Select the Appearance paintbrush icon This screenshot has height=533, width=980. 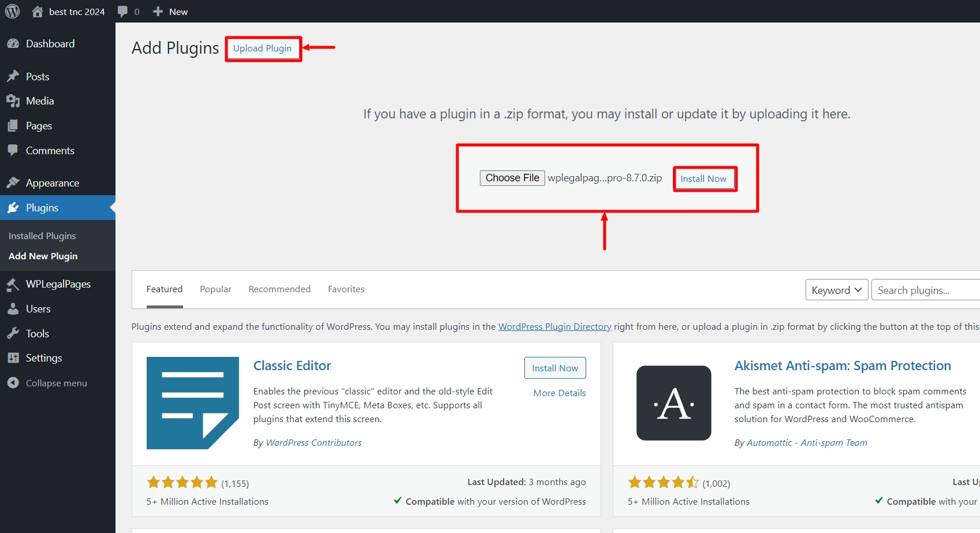(13, 182)
